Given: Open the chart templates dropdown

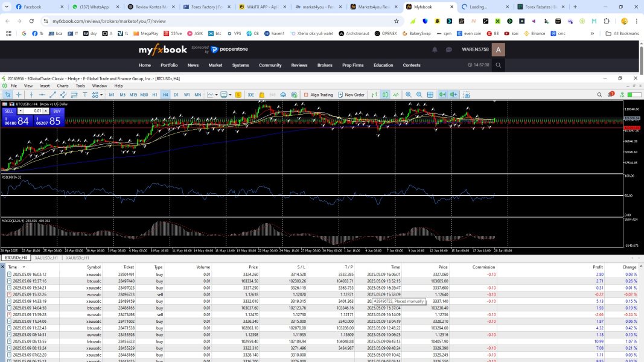Looking at the screenshot, I should [x=231, y=95].
